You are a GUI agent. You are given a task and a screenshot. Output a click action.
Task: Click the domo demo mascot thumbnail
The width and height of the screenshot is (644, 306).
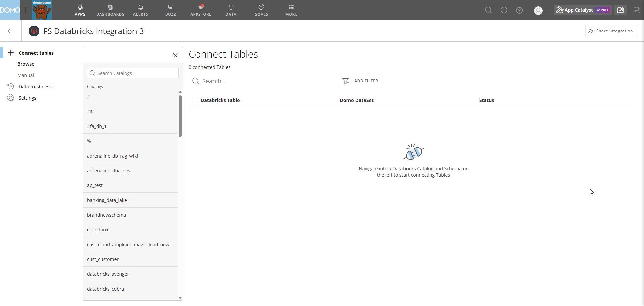click(x=42, y=10)
